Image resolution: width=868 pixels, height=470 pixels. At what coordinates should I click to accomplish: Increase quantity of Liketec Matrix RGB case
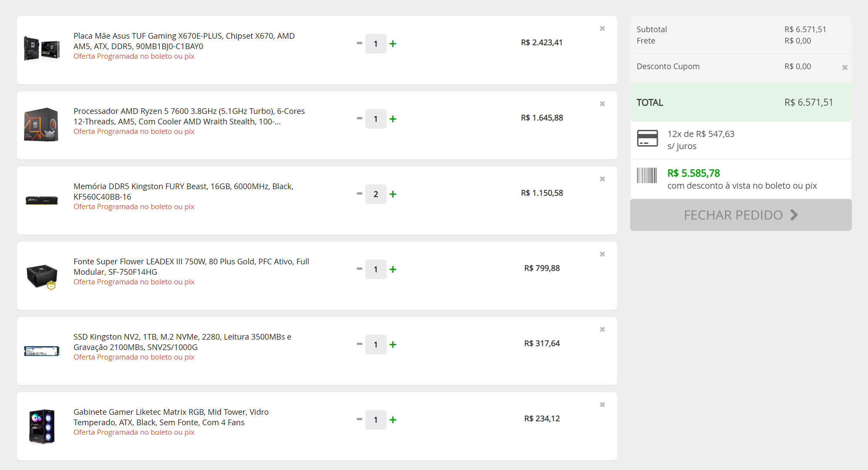click(x=393, y=420)
